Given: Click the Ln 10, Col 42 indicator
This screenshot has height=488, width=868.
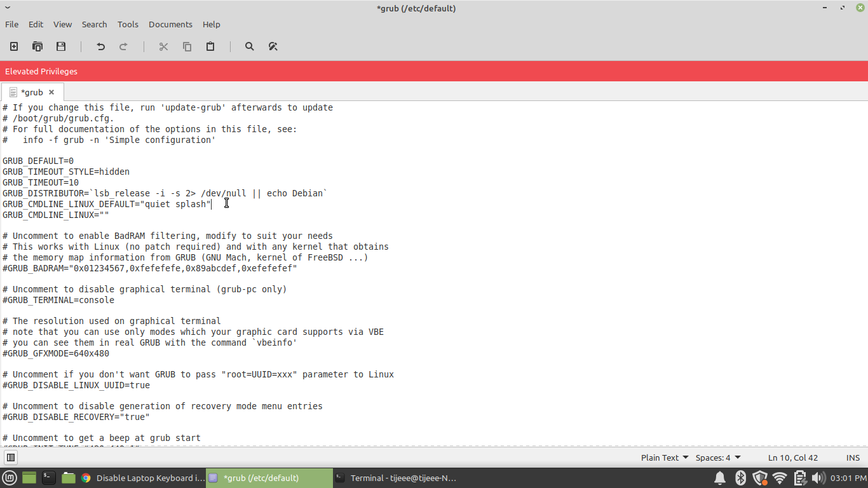Looking at the screenshot, I should pyautogui.click(x=792, y=457).
